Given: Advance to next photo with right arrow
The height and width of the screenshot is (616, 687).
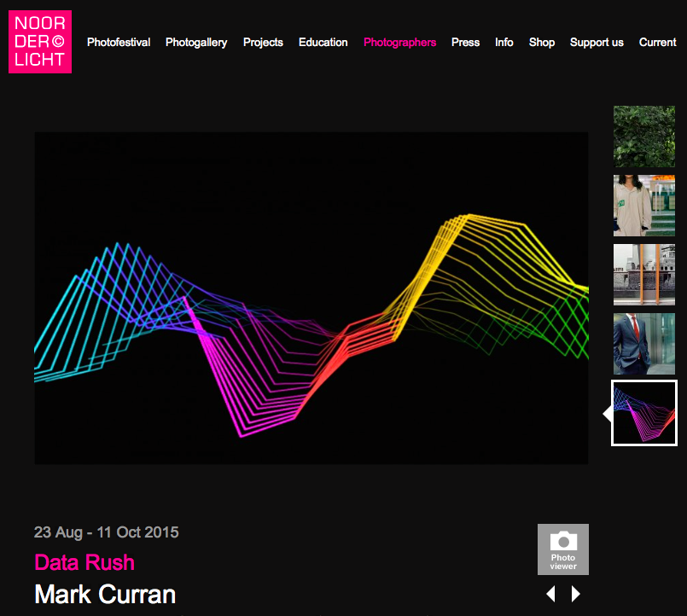Looking at the screenshot, I should click(576, 594).
